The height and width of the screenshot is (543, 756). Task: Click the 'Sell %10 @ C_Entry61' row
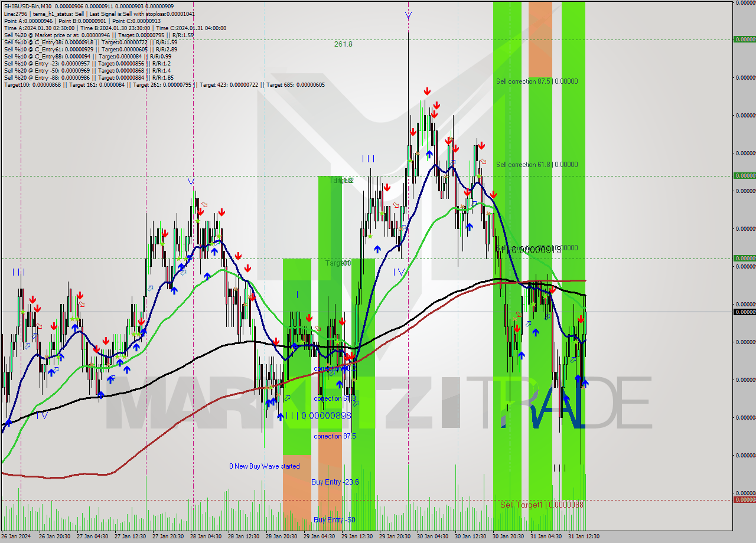(90, 49)
